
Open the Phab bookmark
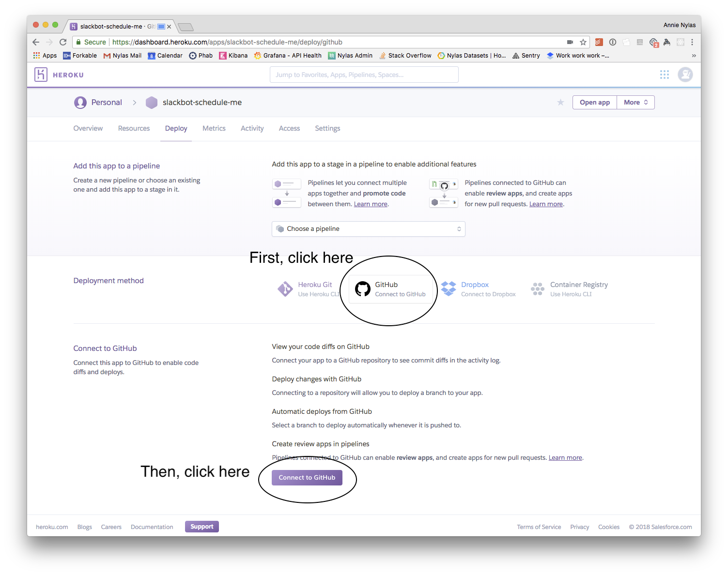(201, 56)
